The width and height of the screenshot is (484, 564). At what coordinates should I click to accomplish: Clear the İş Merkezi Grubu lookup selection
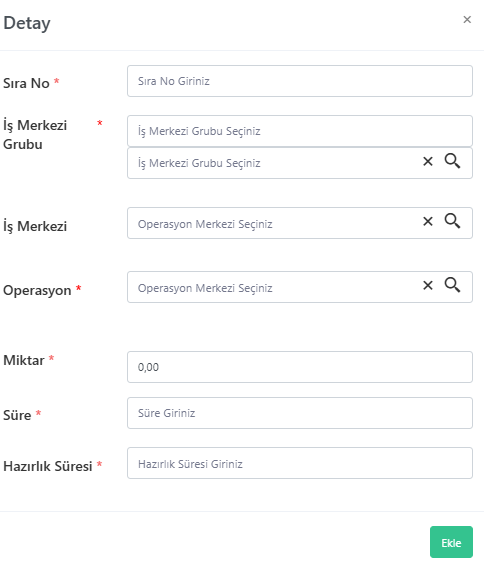click(428, 161)
